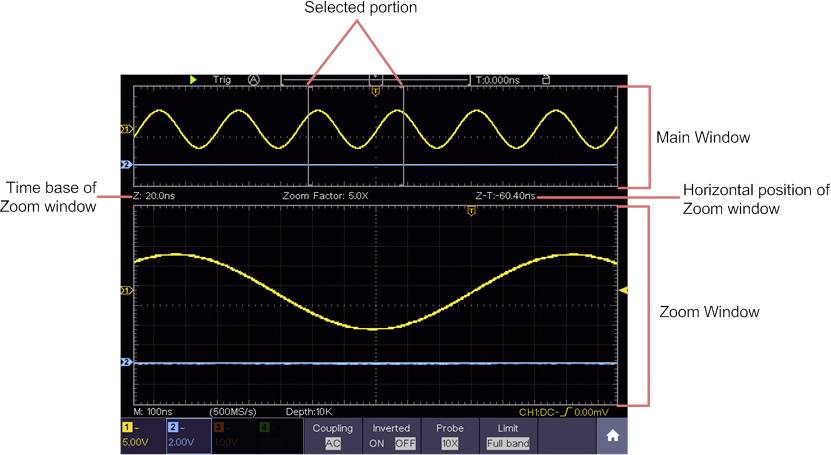Viewport: 831px width, 455px height.
Task: Click the yellow trigger level arrow at right edge
Action: tap(623, 290)
